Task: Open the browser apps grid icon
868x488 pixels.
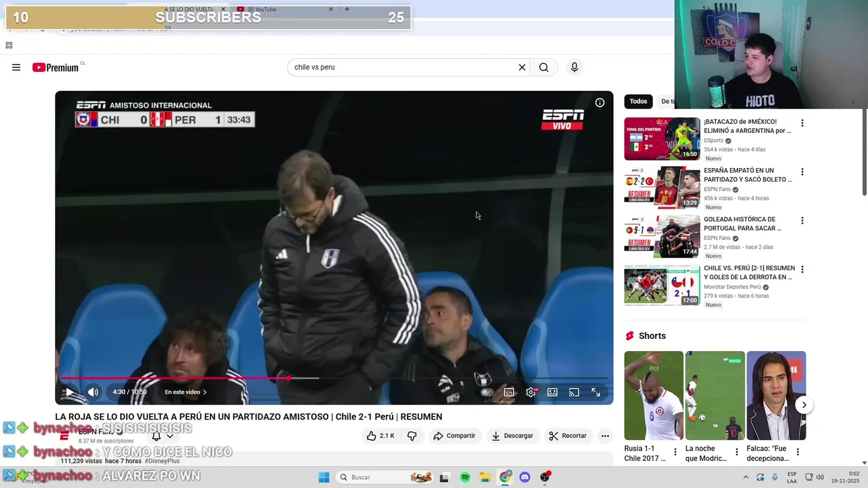Action: (x=9, y=45)
